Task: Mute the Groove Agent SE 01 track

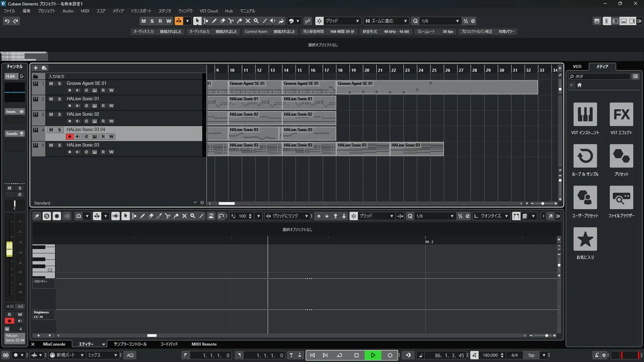Action: click(51, 83)
